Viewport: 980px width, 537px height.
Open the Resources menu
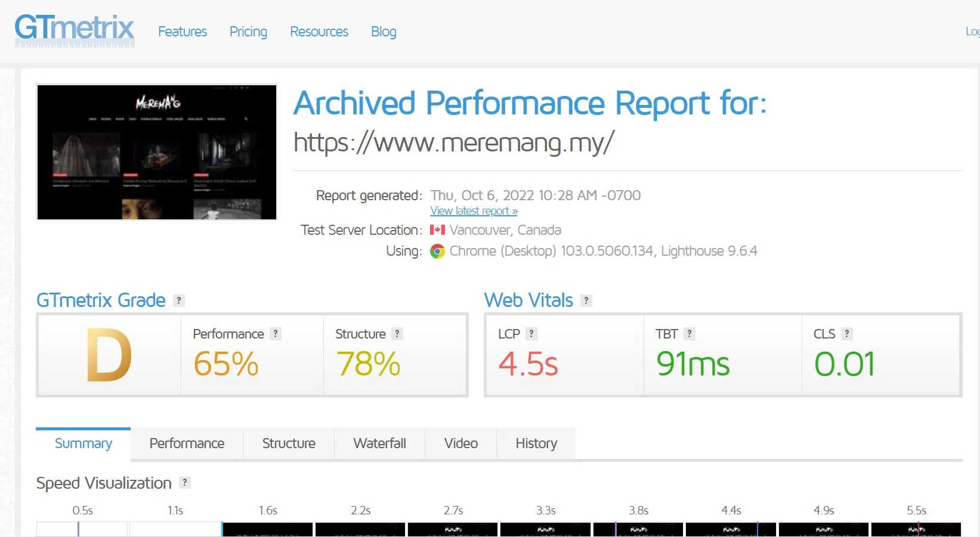coord(319,32)
